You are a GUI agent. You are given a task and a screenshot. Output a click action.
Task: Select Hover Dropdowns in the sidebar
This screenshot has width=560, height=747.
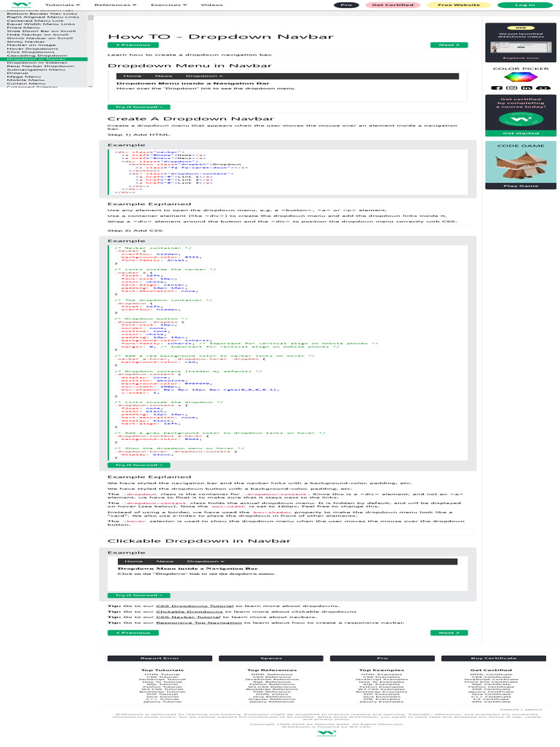click(x=32, y=49)
